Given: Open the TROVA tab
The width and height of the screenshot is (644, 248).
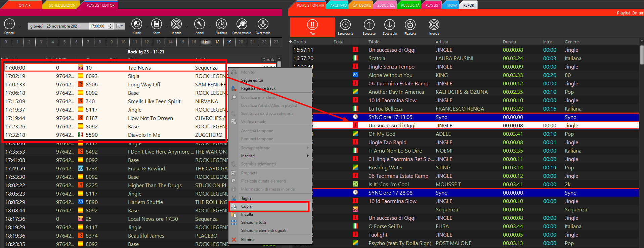Looking at the screenshot, I should (452, 5).
